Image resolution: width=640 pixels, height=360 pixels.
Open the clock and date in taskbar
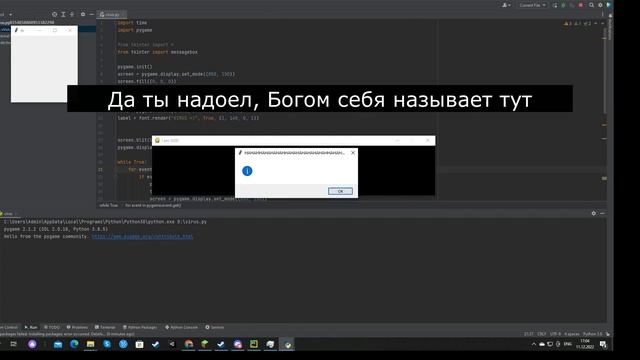tap(585, 344)
